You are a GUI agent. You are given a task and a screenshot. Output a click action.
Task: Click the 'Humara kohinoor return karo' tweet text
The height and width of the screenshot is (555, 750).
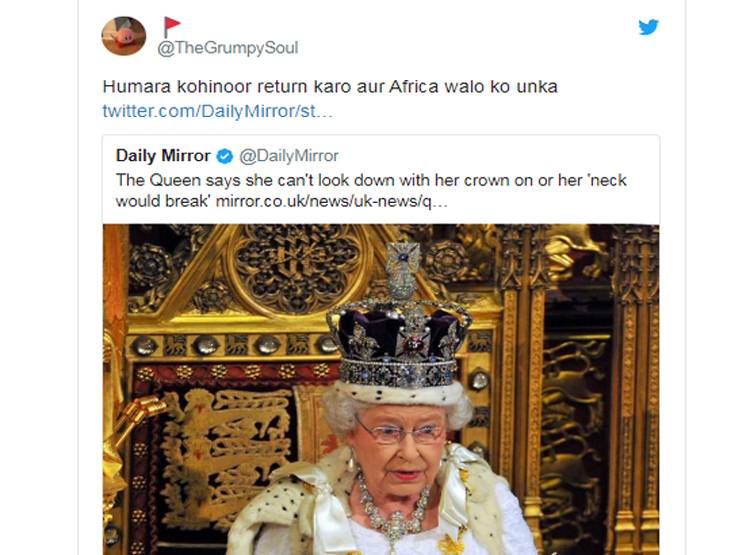pyautogui.click(x=330, y=87)
